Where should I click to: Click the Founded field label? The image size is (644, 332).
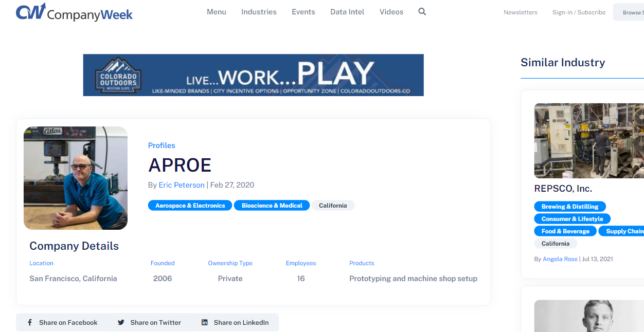point(163,263)
